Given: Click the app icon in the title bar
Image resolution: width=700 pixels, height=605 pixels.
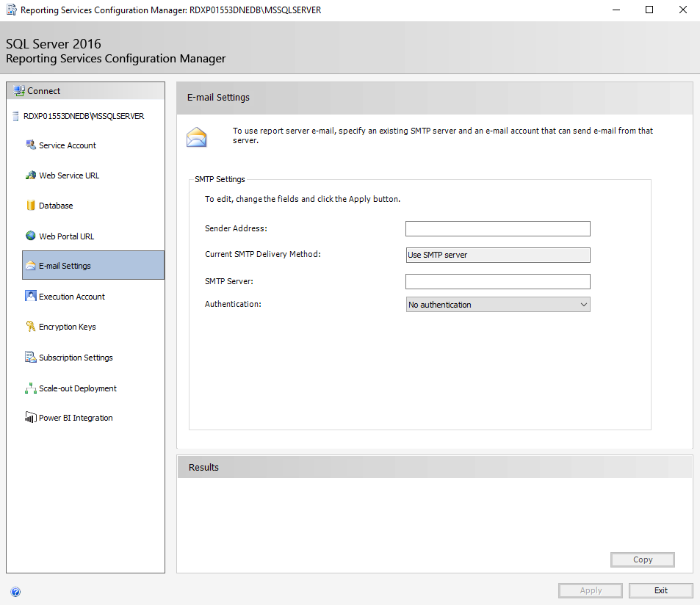Looking at the screenshot, I should 11,10.
